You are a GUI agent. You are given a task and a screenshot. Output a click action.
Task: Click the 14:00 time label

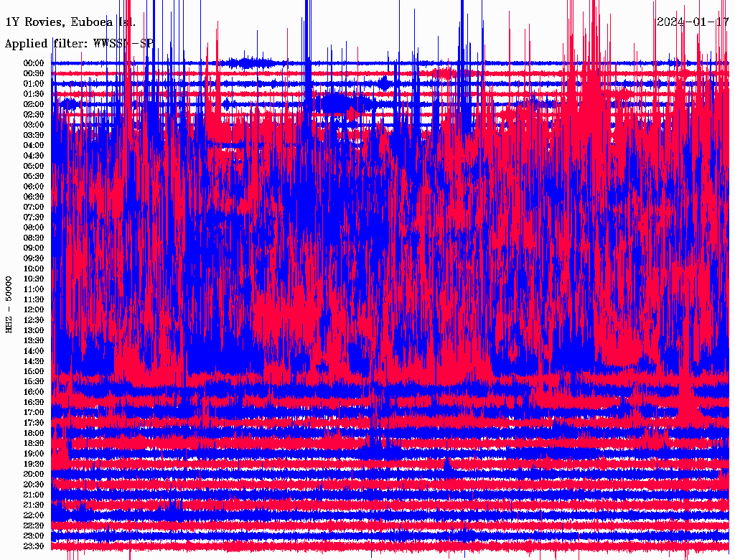click(34, 351)
